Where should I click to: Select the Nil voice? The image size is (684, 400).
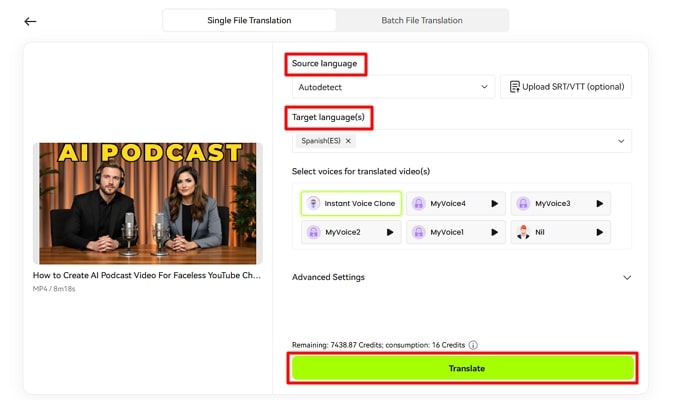click(561, 232)
